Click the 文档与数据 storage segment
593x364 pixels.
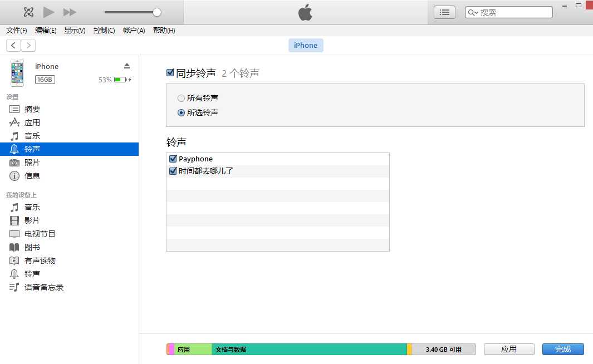pyautogui.click(x=310, y=350)
